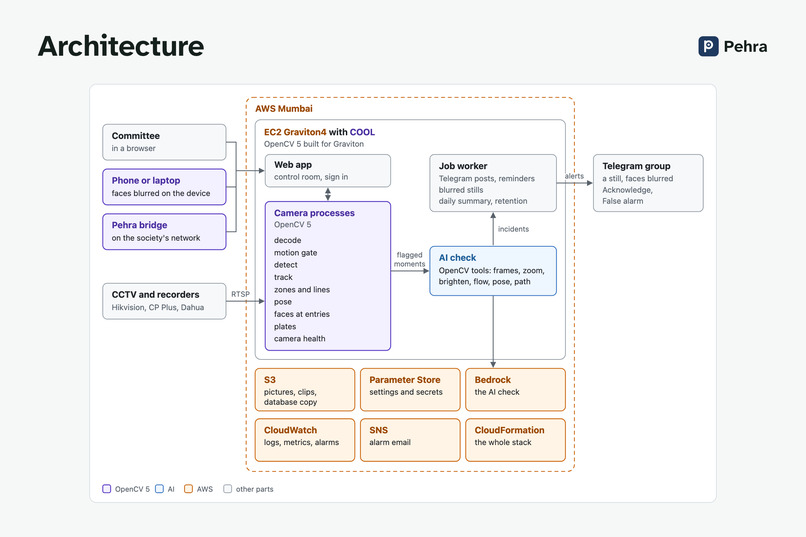Click the Pehra brand name text
Image resolution: width=806 pixels, height=537 pixels.
pyautogui.click(x=745, y=46)
